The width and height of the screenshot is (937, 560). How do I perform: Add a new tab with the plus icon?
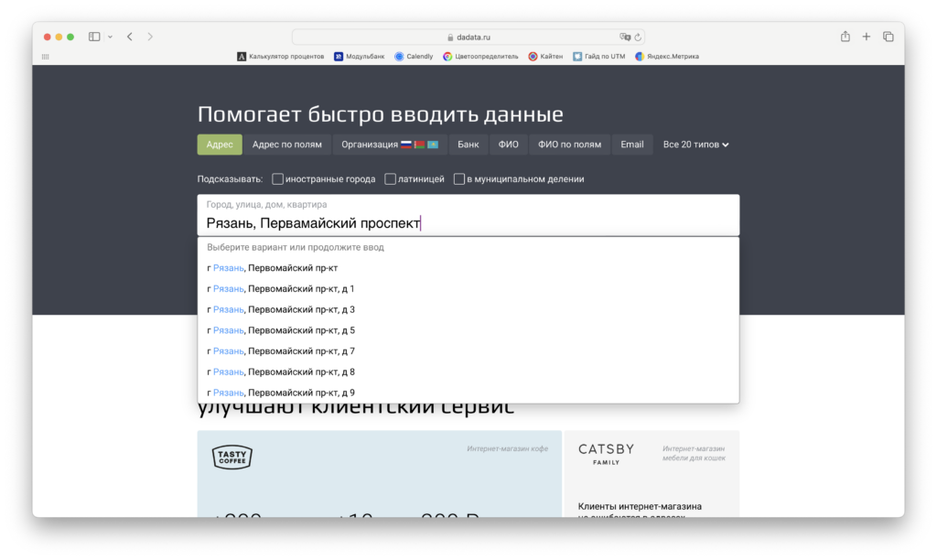866,37
